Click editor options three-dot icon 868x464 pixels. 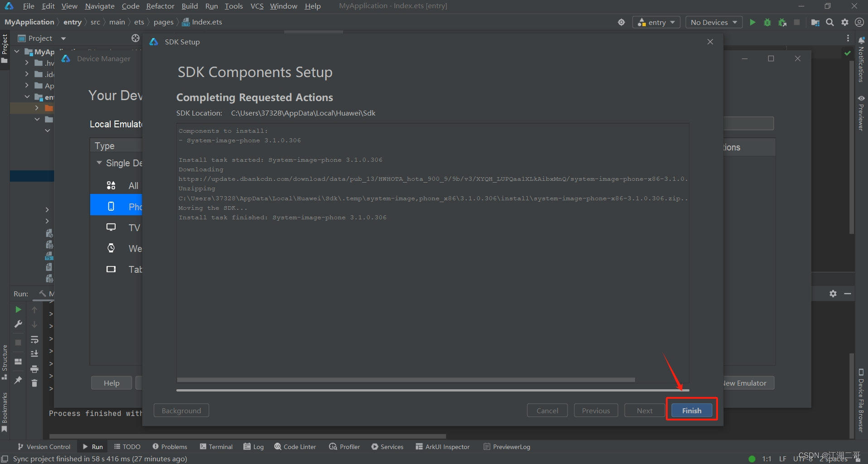click(848, 39)
